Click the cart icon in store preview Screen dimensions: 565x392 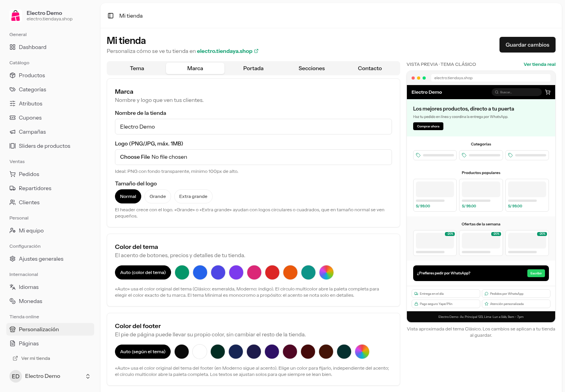point(548,92)
